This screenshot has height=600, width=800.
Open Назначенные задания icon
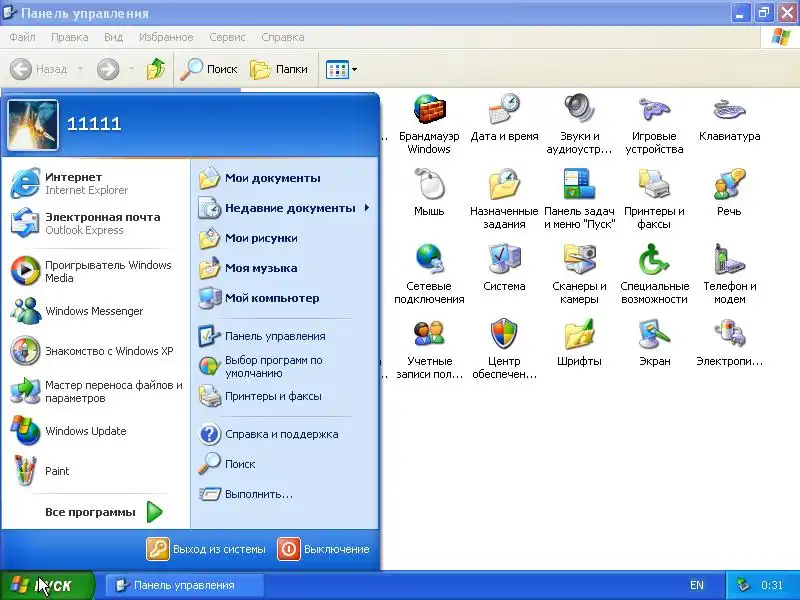[504, 199]
